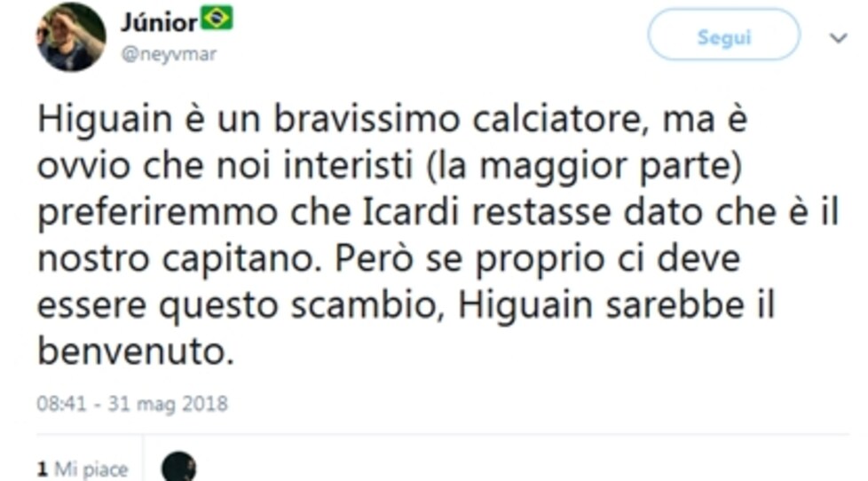868x481 pixels.
Task: Click the word scambio in the tweet
Action: (x=364, y=305)
